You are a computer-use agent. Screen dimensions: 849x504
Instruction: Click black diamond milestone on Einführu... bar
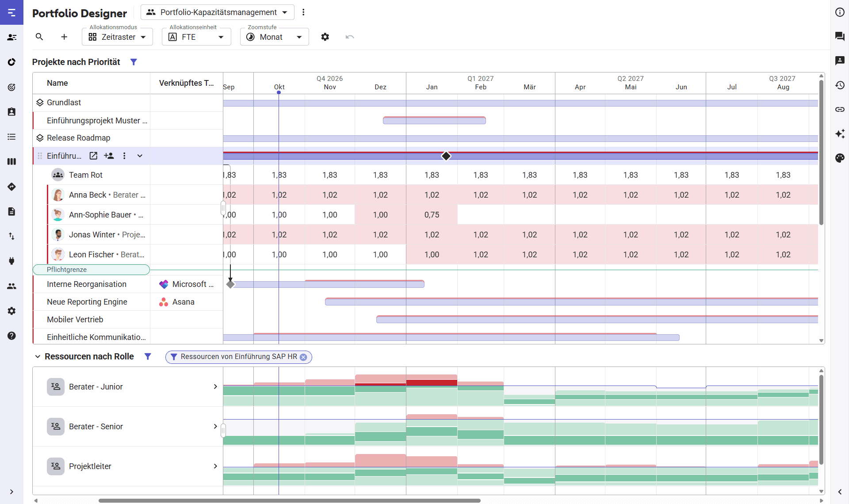coord(446,156)
